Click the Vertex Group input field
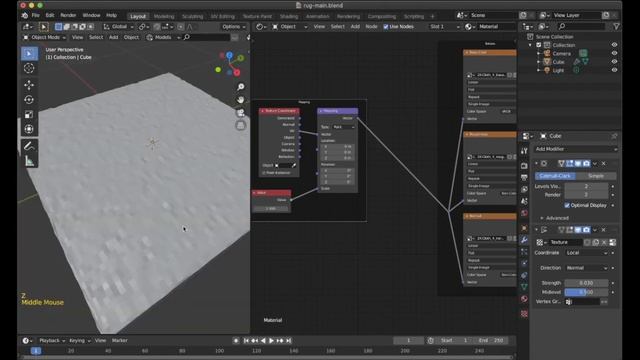 coord(582,302)
